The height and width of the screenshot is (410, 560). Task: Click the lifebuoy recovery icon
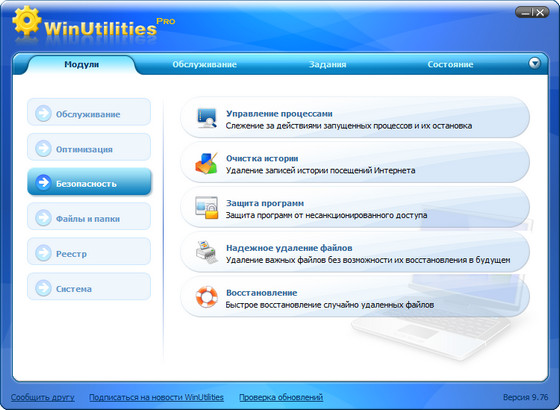(x=206, y=297)
